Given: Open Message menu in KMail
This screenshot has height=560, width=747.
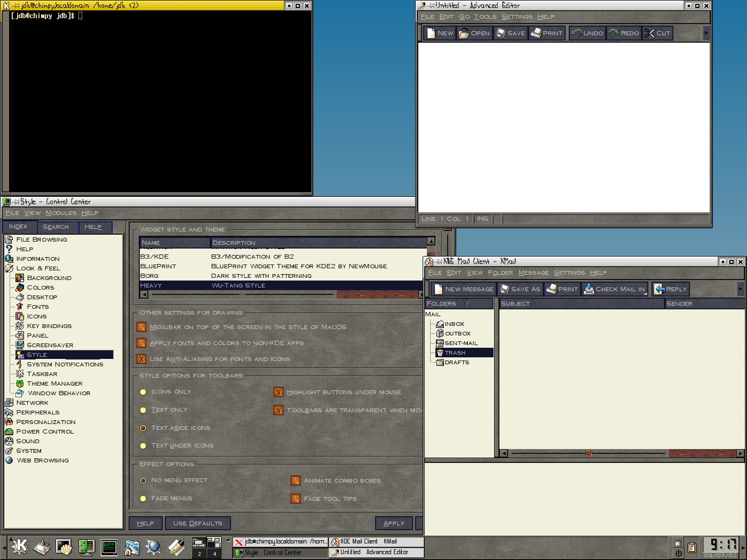Looking at the screenshot, I should 534,273.
